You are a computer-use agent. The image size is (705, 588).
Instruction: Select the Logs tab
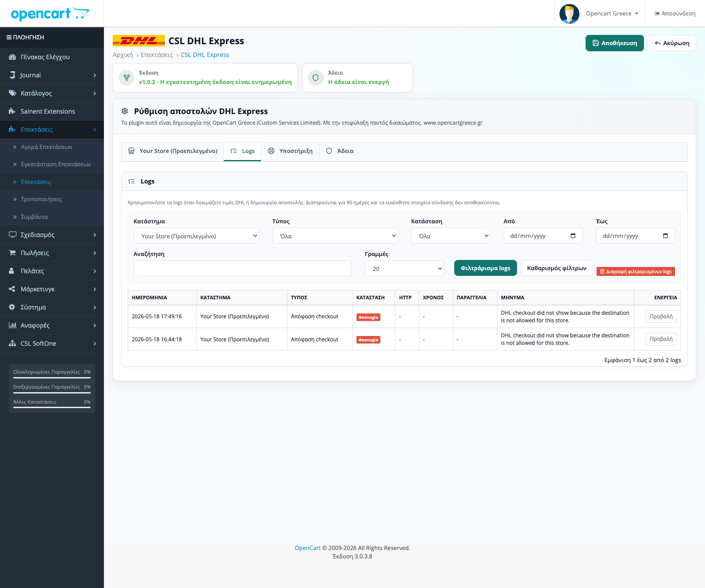[242, 151]
